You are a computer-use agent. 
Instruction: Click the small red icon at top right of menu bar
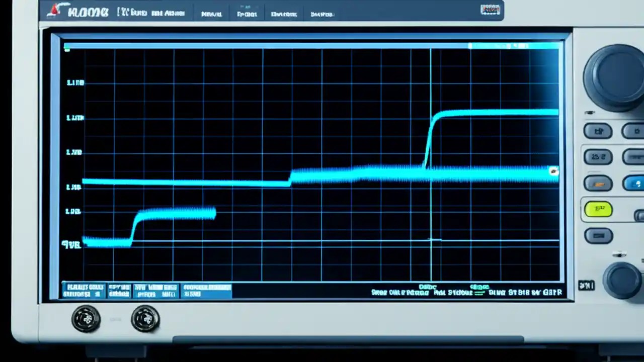[x=490, y=10]
